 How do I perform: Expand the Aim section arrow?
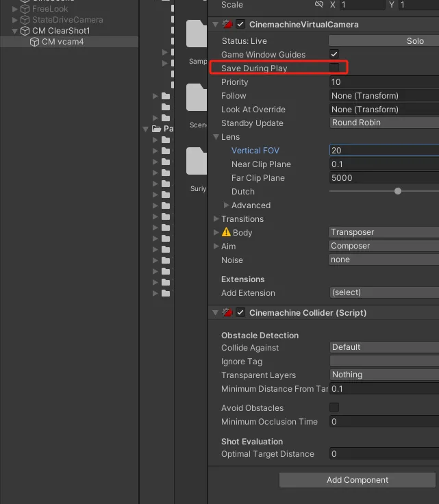[x=216, y=247]
